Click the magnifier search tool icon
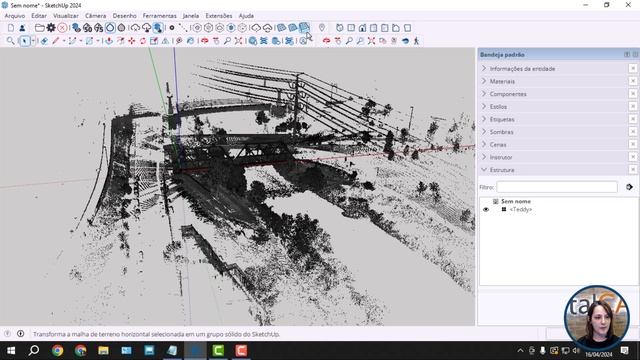 point(11,41)
